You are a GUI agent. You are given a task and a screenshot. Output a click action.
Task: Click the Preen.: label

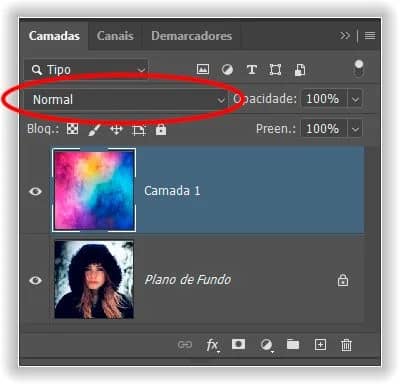tap(276, 129)
